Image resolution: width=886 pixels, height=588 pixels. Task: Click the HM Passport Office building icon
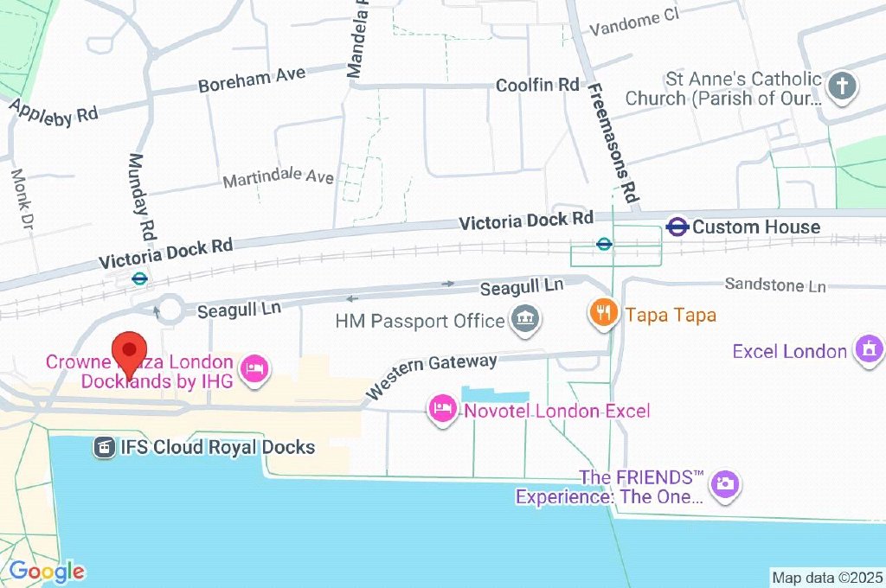525,320
